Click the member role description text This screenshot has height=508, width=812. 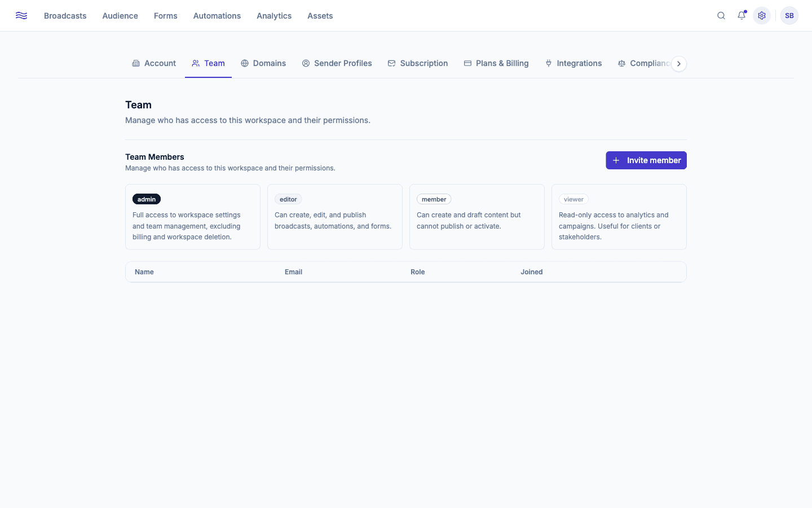[469, 221]
